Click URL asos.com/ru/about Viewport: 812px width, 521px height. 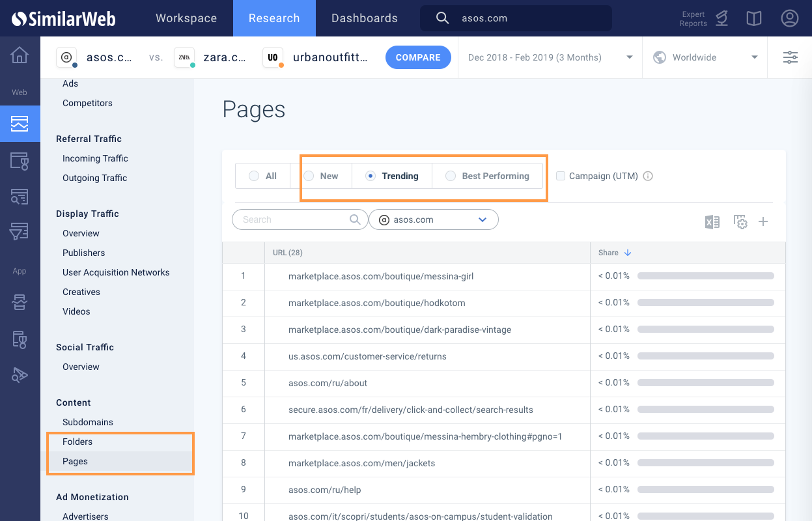[328, 383]
